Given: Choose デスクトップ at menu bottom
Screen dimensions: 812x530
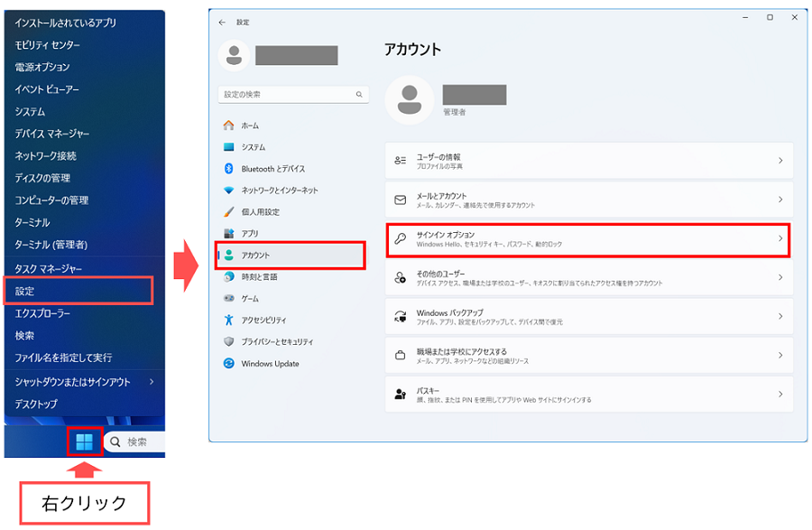Looking at the screenshot, I should [x=36, y=404].
